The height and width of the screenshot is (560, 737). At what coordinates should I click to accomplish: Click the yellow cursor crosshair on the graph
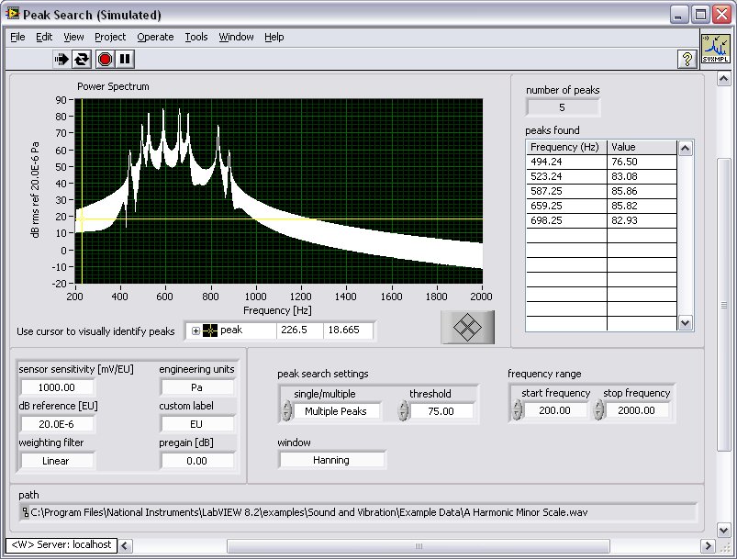[83, 219]
